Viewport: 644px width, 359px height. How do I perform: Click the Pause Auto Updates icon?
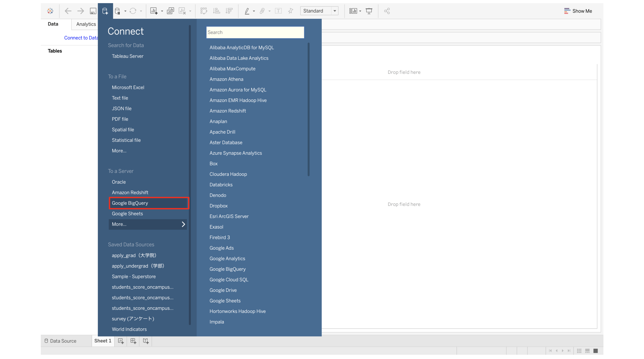click(x=117, y=11)
